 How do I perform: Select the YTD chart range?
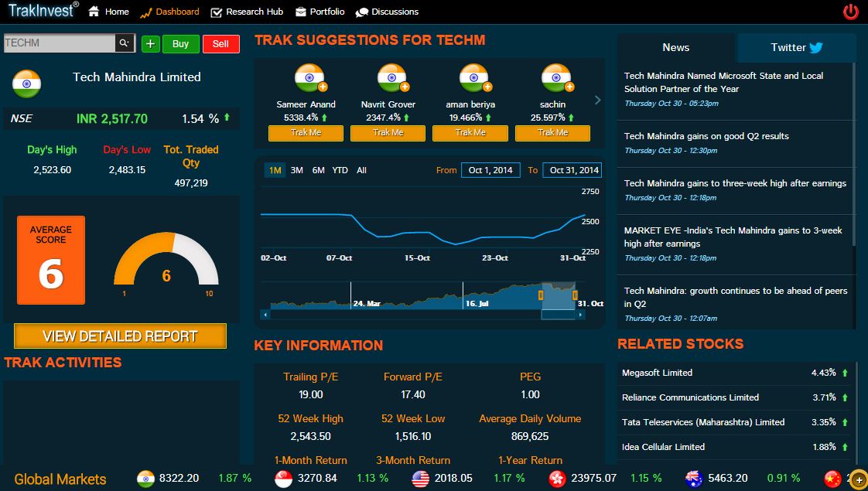(340, 170)
